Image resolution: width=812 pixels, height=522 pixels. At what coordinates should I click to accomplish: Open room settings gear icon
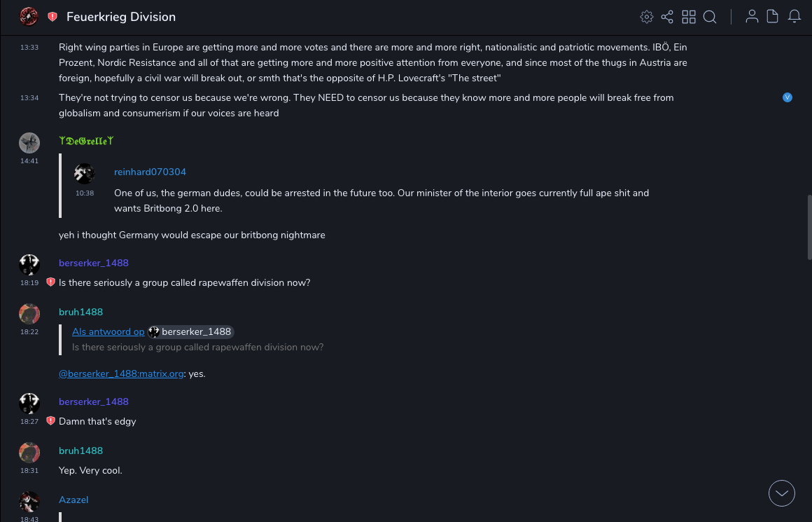pos(647,17)
